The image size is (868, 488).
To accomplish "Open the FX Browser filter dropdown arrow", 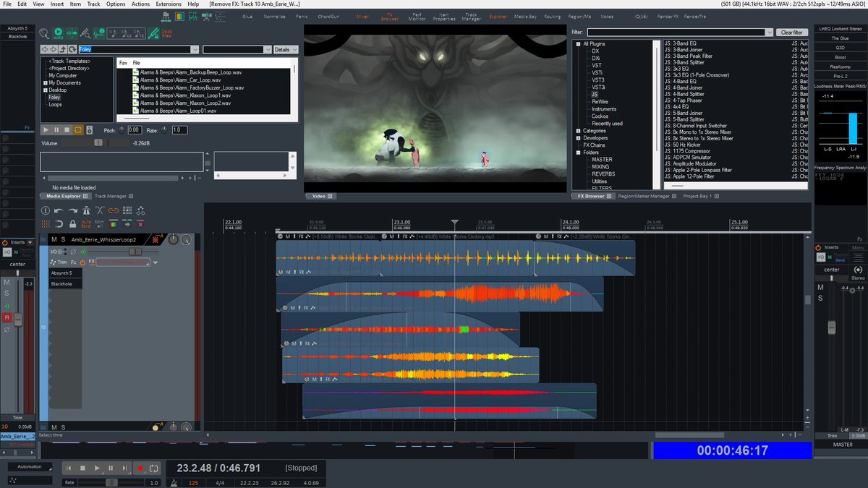I will click(768, 33).
